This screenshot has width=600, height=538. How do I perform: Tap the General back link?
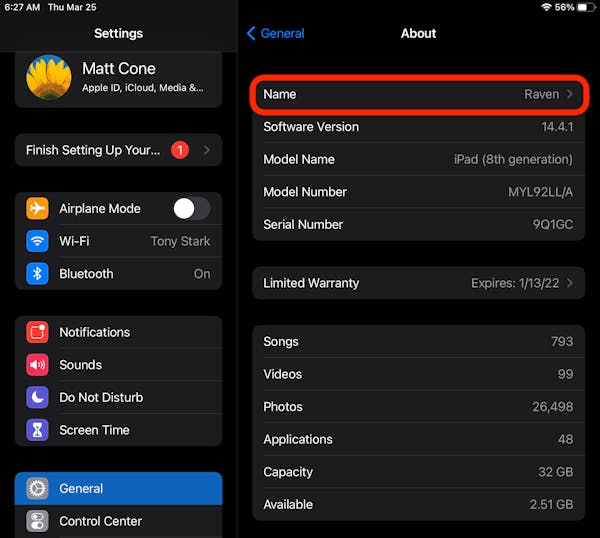tap(282, 34)
